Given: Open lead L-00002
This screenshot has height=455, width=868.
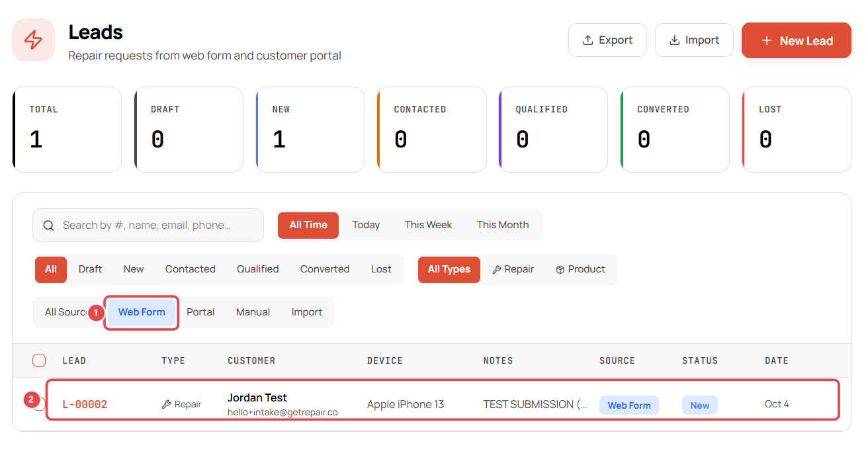Looking at the screenshot, I should 85,404.
